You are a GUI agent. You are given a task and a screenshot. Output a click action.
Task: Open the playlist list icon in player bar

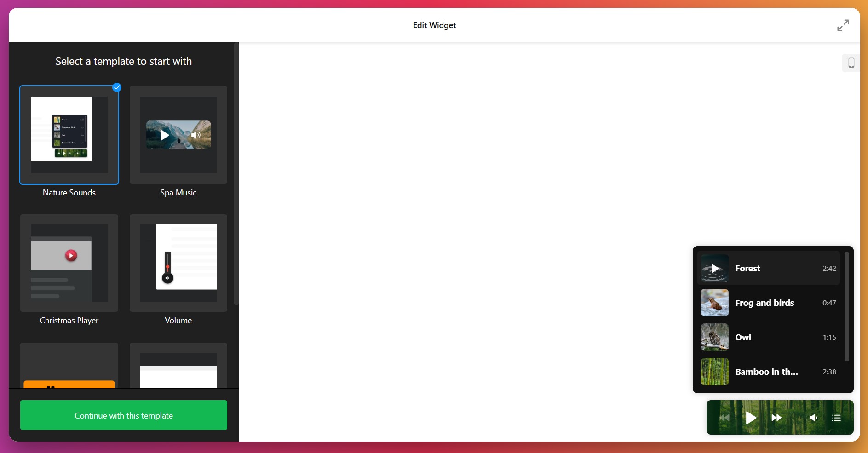[x=837, y=418]
